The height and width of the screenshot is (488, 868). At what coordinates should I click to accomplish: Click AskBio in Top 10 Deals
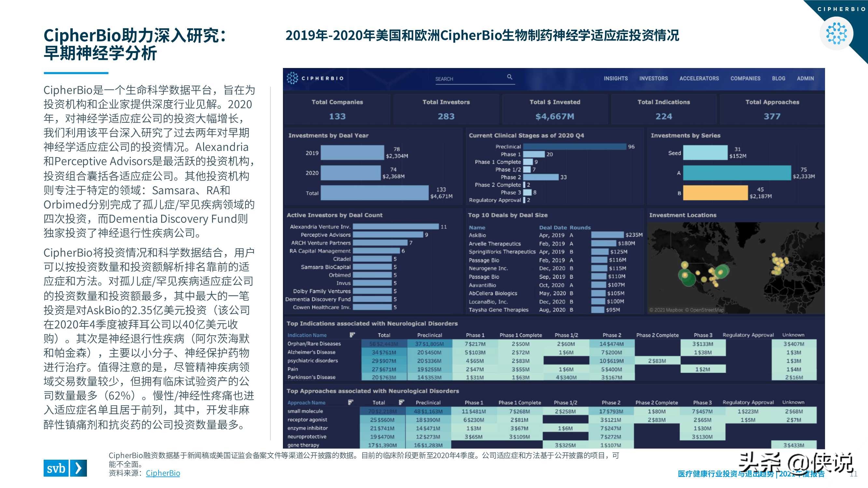[x=477, y=235]
